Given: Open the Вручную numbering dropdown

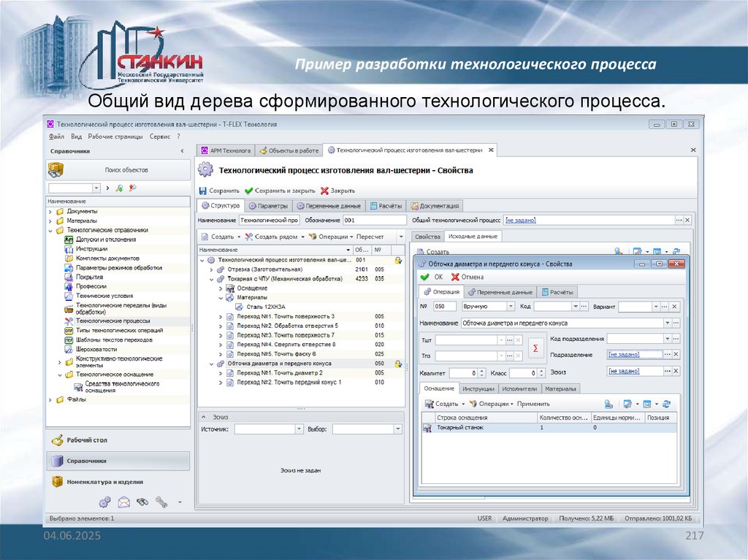Looking at the screenshot, I should [511, 306].
